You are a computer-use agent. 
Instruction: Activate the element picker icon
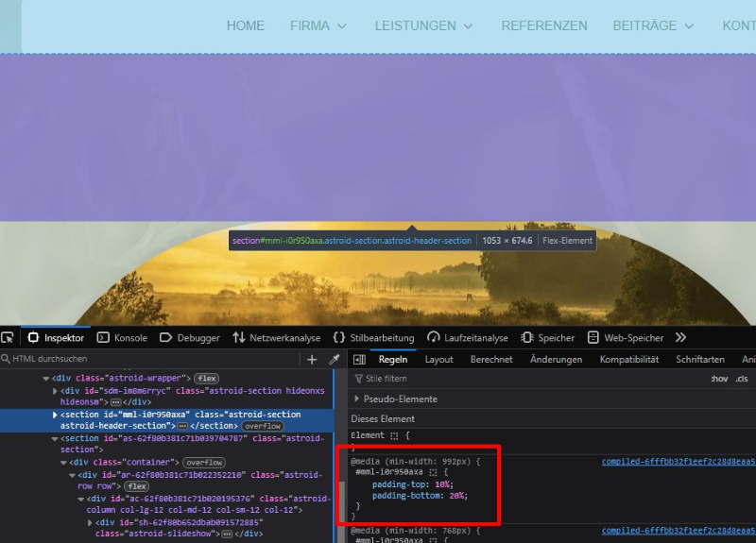[x=8, y=338]
